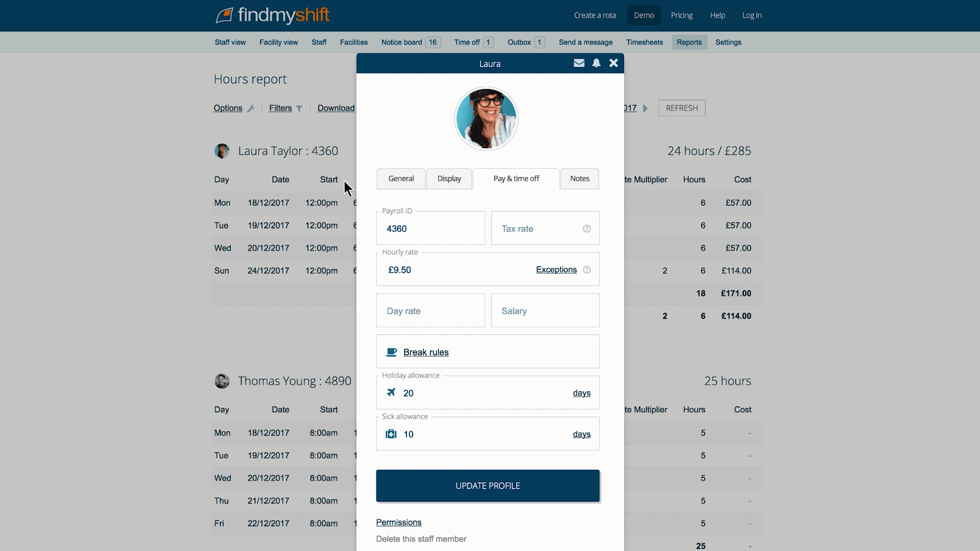Click the 21/12/2017 date cell

(x=268, y=501)
